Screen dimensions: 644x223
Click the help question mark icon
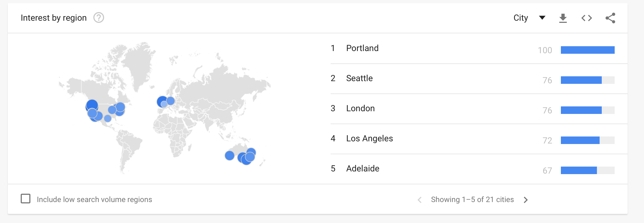pos(99,18)
